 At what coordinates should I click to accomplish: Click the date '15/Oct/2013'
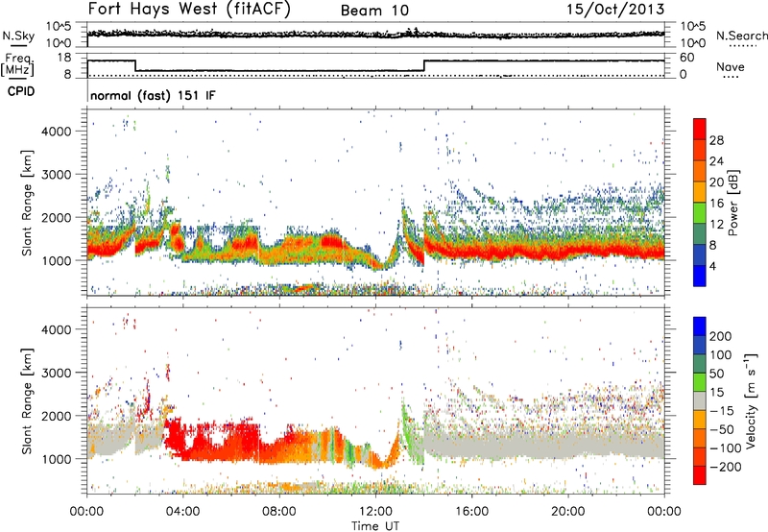(x=615, y=10)
